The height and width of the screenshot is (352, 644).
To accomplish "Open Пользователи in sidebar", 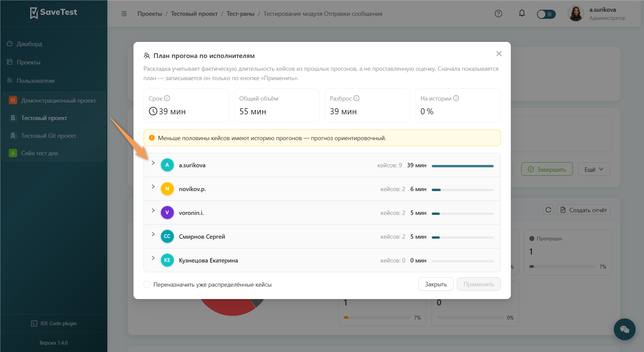I will pos(35,80).
